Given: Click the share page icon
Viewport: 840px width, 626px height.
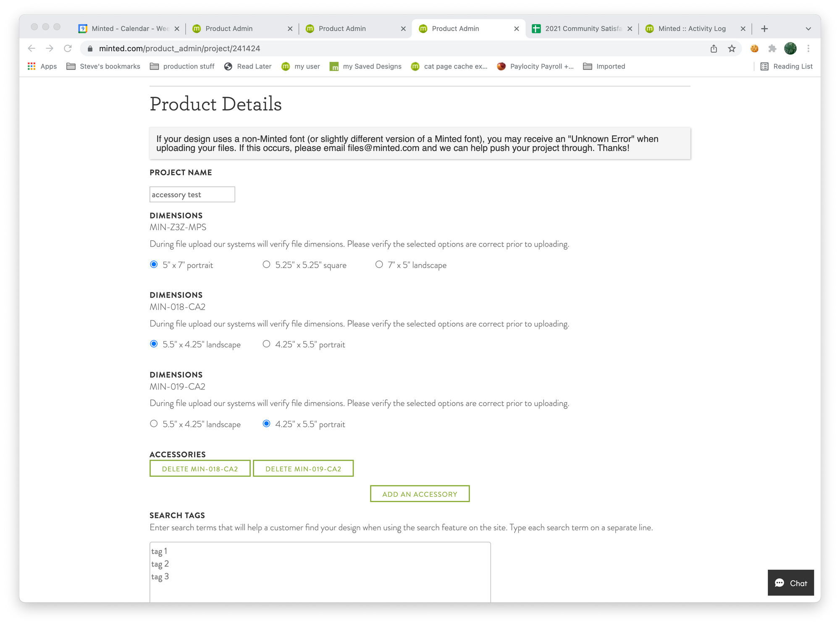Looking at the screenshot, I should pyautogui.click(x=714, y=48).
